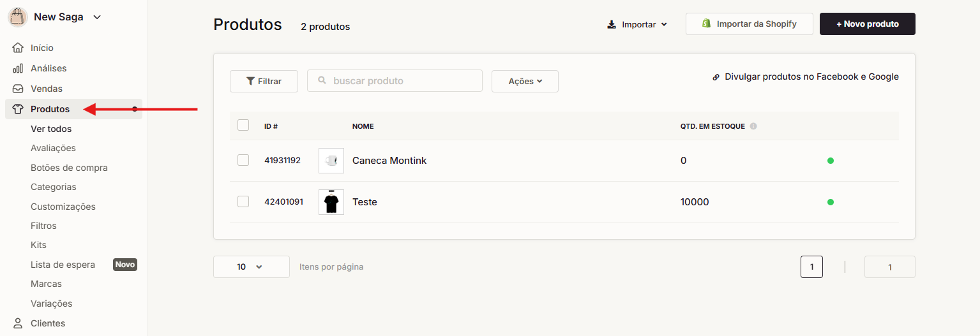Click the buscar produto search field
The height and width of the screenshot is (336, 980).
(x=402, y=81)
